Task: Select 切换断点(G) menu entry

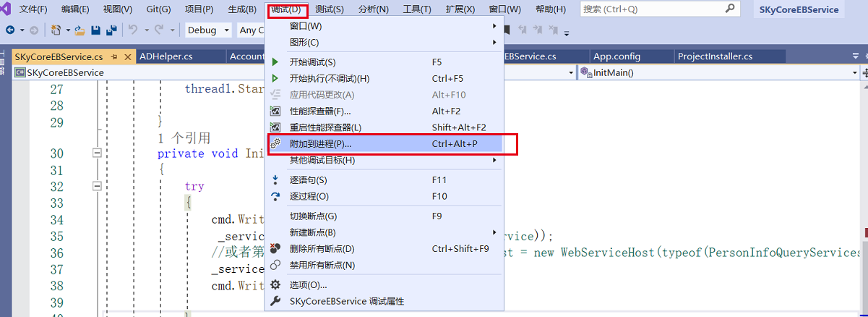Action: click(385, 216)
